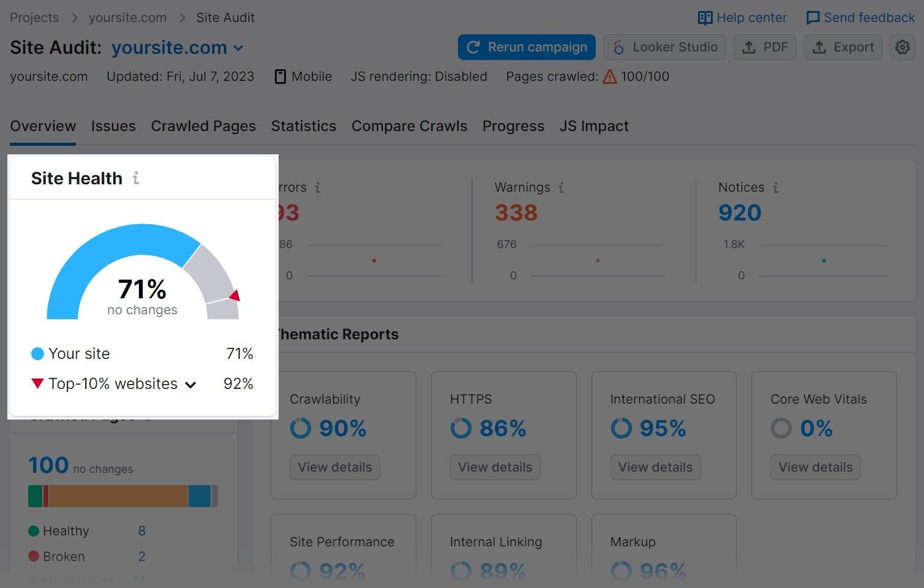Open Looker Studio integration
This screenshot has width=924, height=588.
click(664, 47)
